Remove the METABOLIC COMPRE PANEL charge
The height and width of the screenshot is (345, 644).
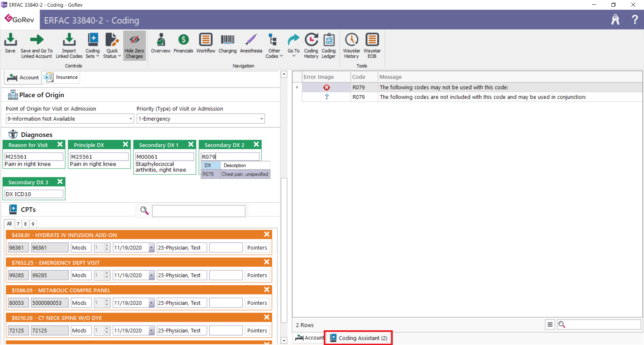267,289
